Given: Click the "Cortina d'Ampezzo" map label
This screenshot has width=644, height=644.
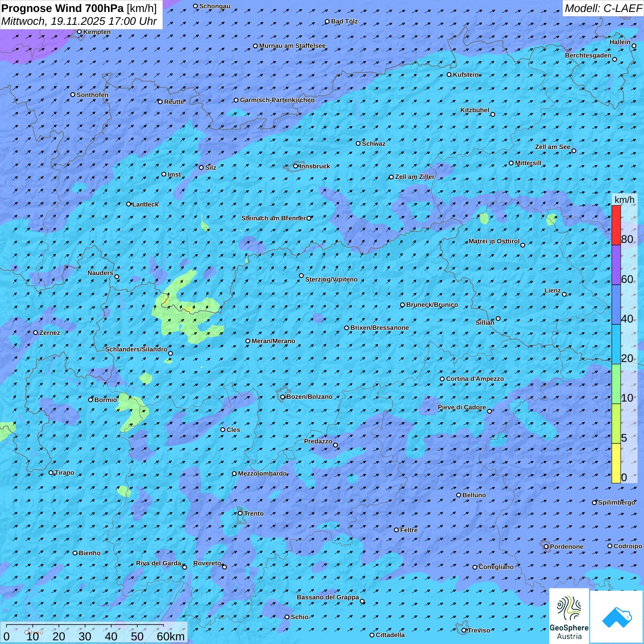Looking at the screenshot, I should click(475, 379).
